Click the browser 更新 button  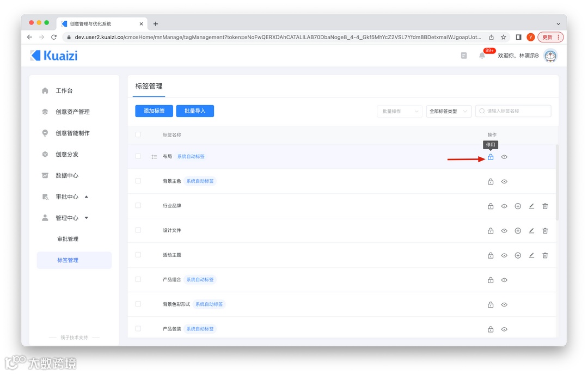coord(550,37)
